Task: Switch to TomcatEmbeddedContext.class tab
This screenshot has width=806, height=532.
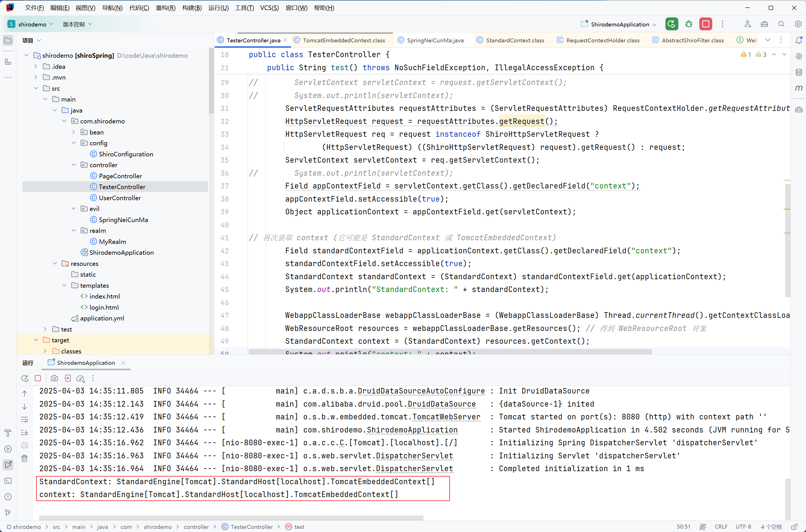Action: [339, 40]
